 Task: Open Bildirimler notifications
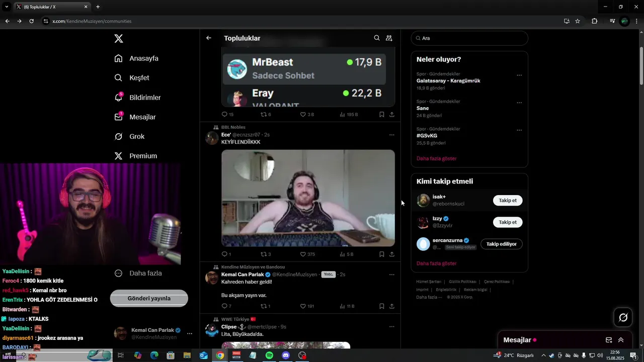point(137,98)
